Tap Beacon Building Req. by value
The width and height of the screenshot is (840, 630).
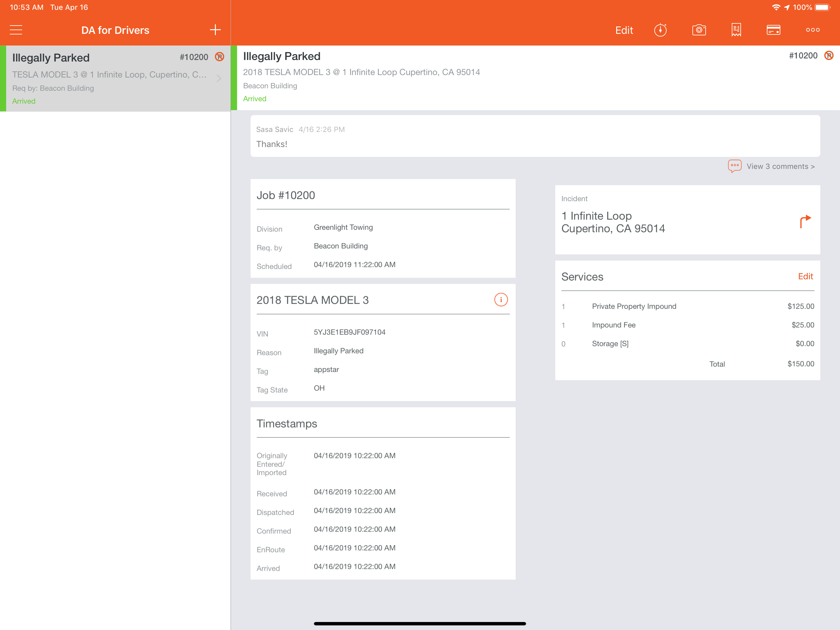(x=341, y=246)
